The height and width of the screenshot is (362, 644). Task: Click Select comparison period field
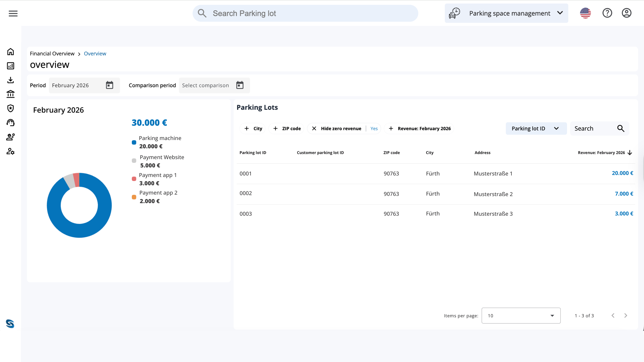pos(214,85)
